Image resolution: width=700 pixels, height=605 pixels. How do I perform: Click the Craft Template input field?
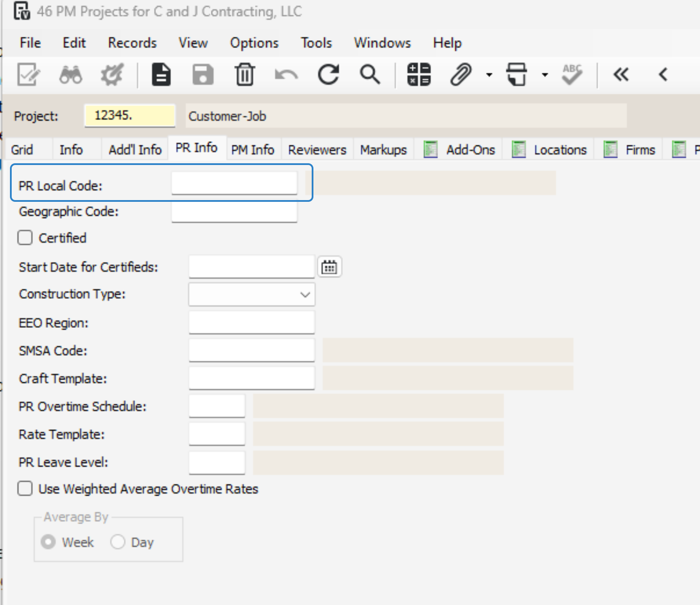point(252,378)
